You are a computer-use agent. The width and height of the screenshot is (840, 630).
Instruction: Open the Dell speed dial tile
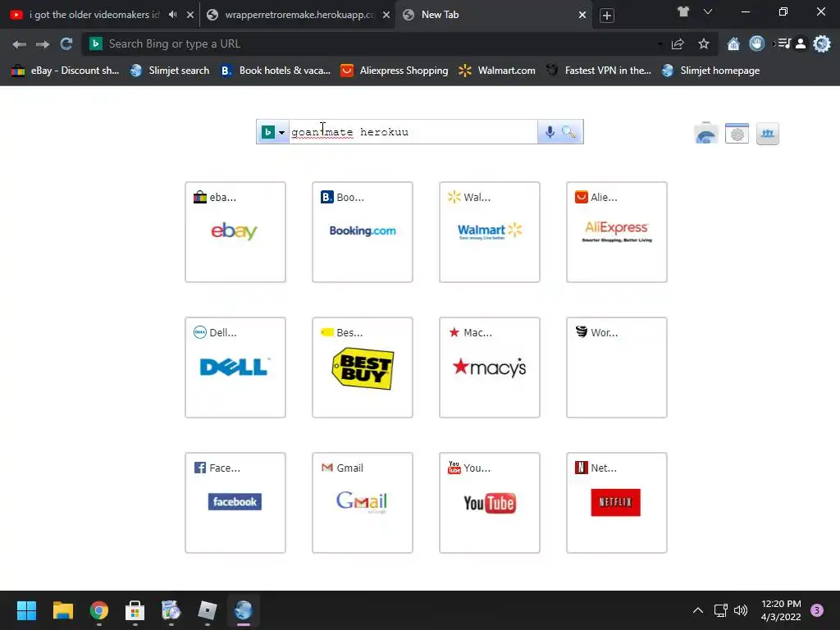(x=235, y=367)
